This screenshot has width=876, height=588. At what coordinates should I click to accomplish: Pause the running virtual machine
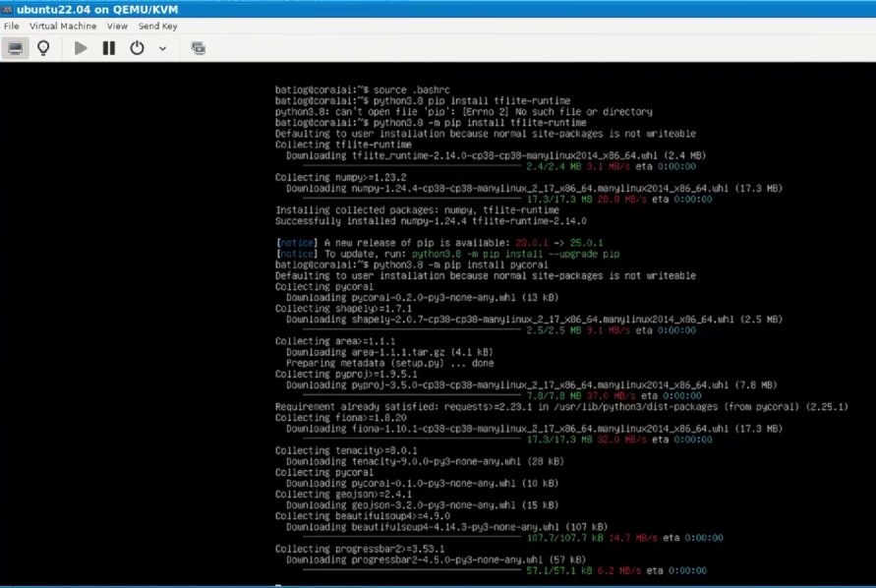click(x=109, y=48)
